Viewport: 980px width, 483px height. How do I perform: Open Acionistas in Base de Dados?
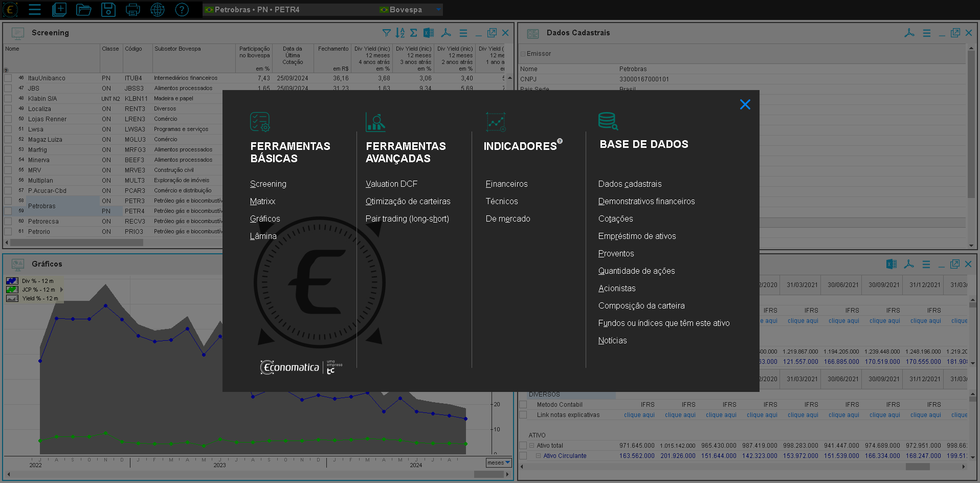point(617,289)
